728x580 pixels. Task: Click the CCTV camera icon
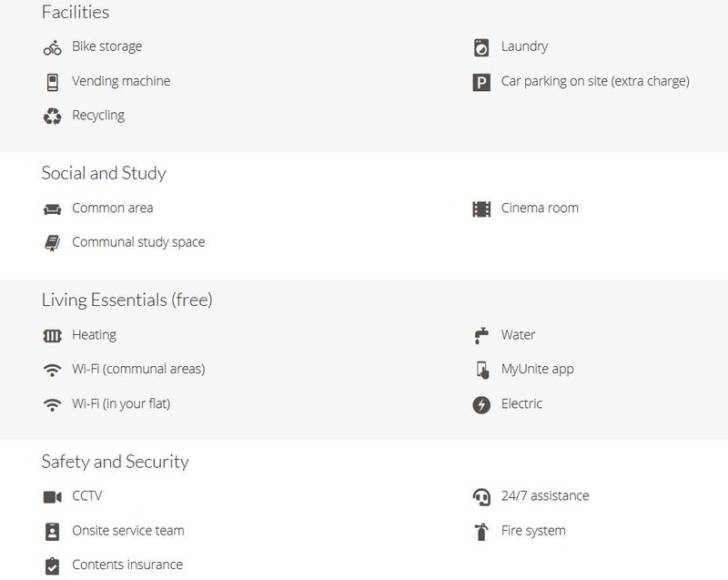(x=52, y=497)
